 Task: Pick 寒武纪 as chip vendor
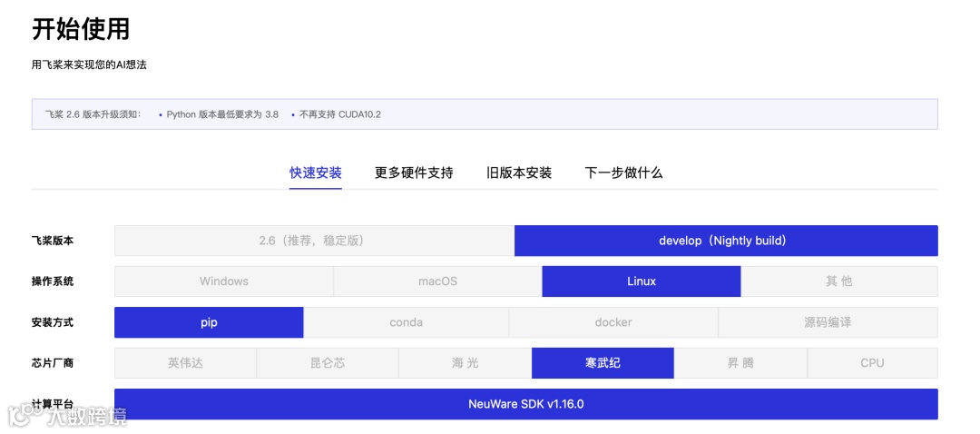[603, 363]
